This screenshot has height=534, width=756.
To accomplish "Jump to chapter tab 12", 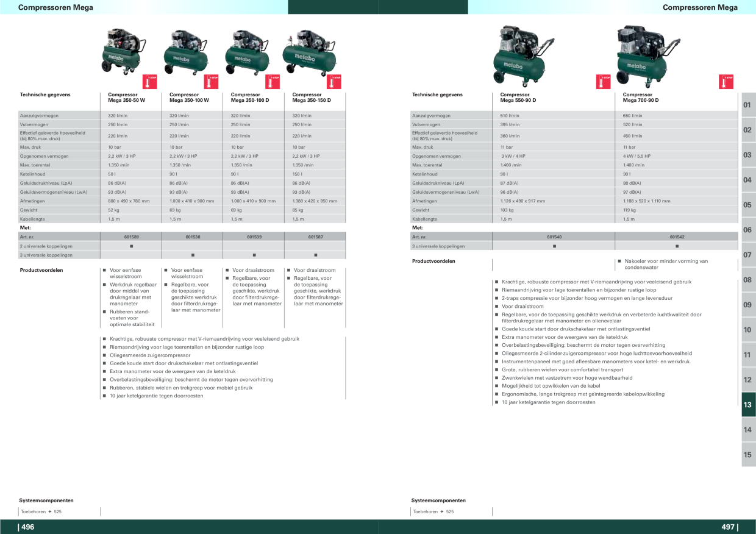I will (x=748, y=380).
